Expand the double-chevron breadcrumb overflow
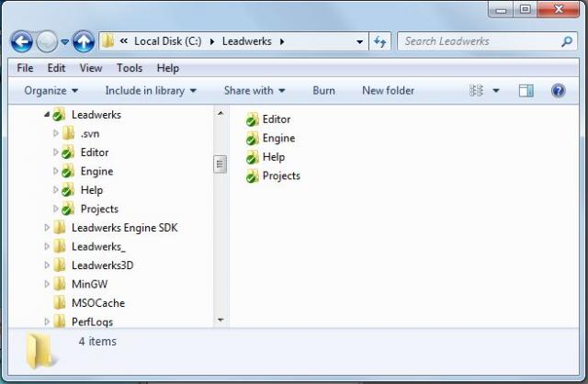Image resolution: width=588 pixels, height=384 pixels. [124, 40]
